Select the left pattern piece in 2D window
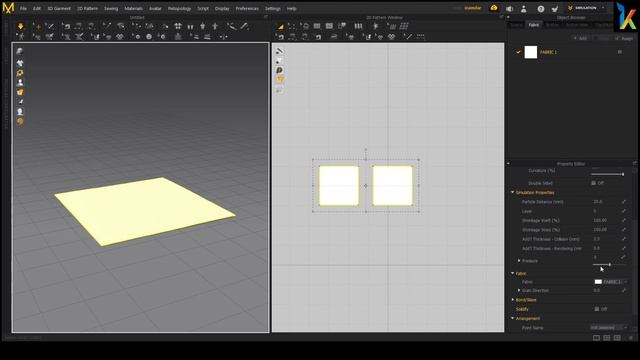The image size is (640, 360). pos(339,186)
